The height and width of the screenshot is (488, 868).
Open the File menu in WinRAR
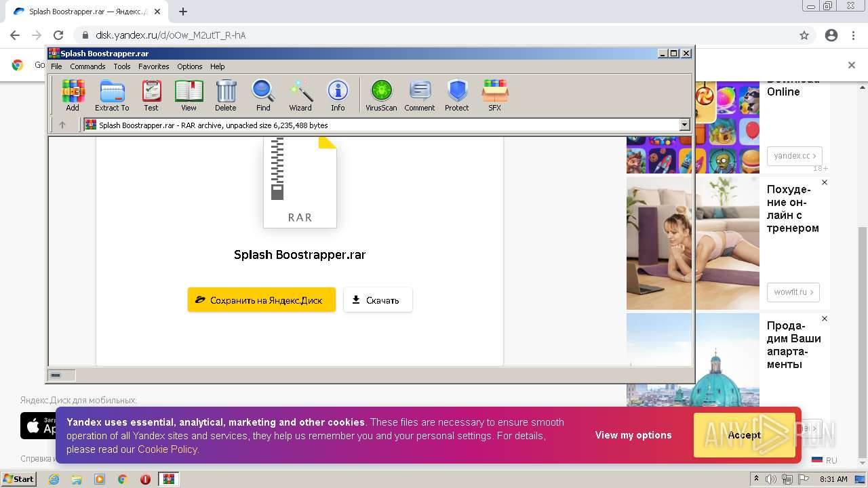(56, 66)
